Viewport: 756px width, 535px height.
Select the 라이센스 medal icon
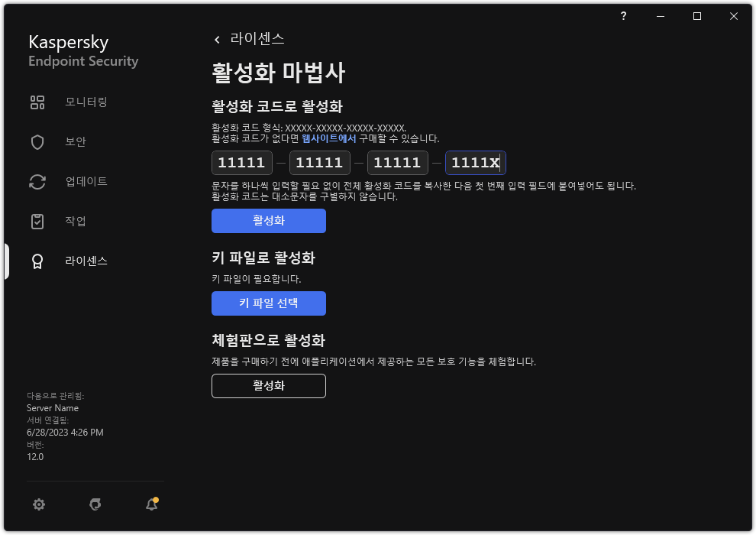tap(37, 261)
